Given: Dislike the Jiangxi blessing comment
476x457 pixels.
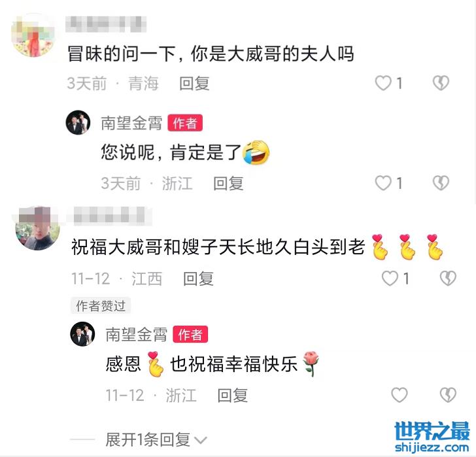Looking at the screenshot, I should tap(448, 279).
